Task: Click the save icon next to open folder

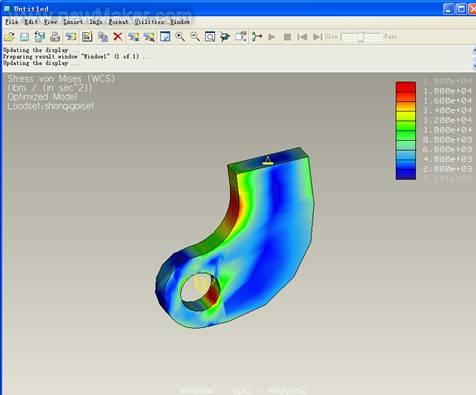Action: click(x=24, y=37)
